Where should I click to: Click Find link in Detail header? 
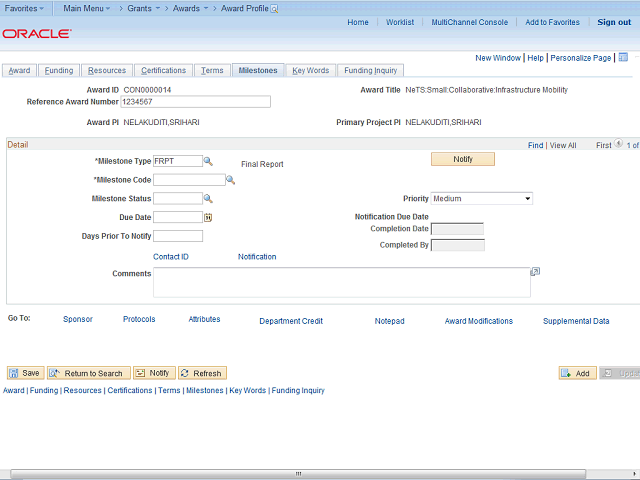tap(536, 145)
